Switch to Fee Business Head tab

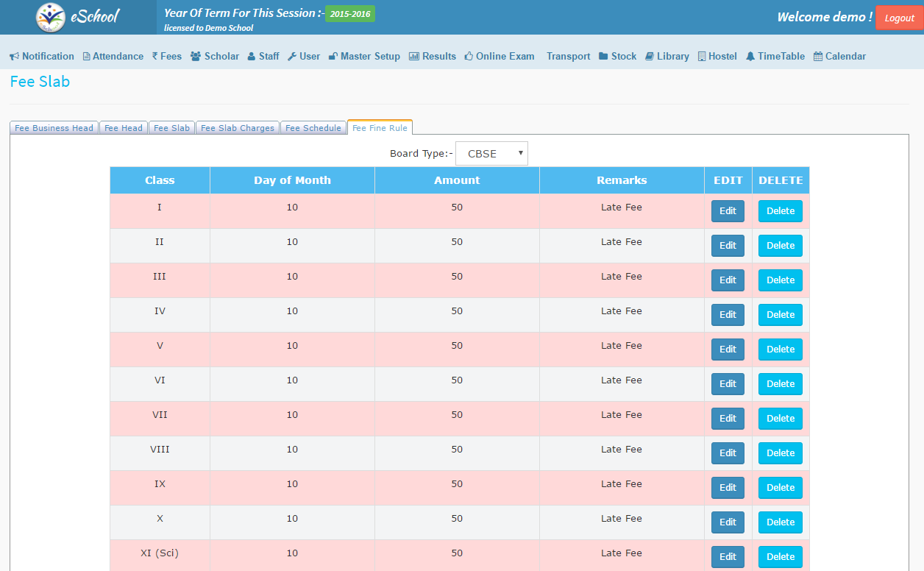(x=54, y=128)
